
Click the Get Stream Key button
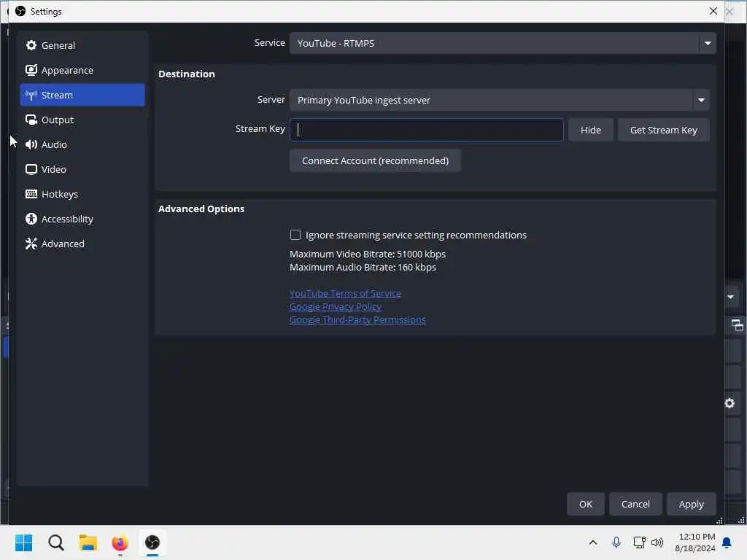663,130
